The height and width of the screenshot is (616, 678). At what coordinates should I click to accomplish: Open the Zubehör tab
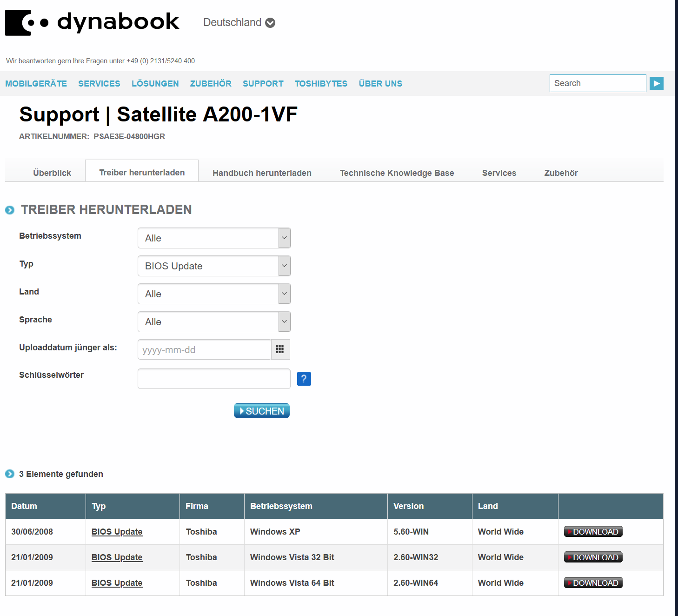561,173
